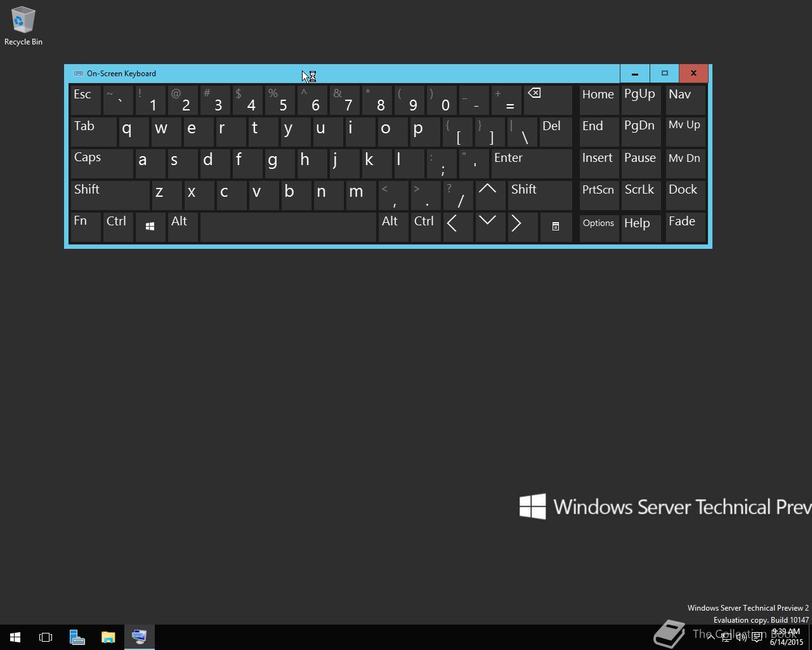This screenshot has width=812, height=650.
Task: Toggle the right Shift key
Action: tap(540, 196)
